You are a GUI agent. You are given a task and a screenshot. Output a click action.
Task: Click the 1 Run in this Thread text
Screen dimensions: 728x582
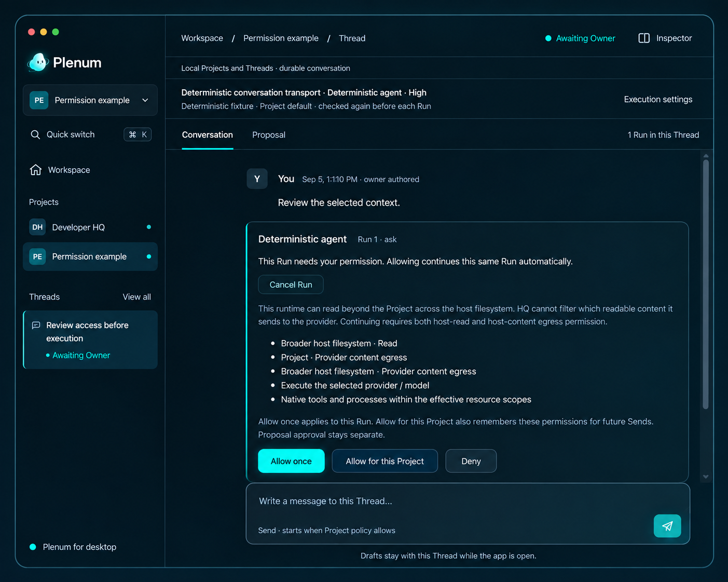point(663,135)
